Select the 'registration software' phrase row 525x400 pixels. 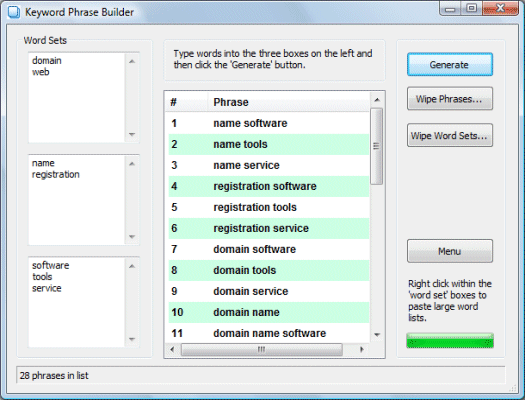coord(269,186)
